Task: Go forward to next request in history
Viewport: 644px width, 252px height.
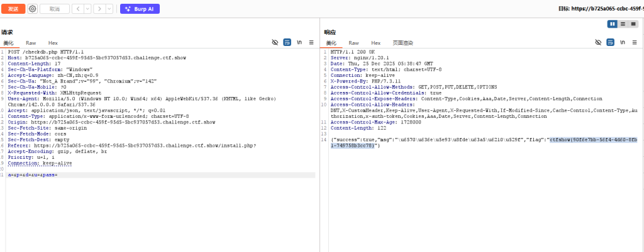Action: pos(101,9)
